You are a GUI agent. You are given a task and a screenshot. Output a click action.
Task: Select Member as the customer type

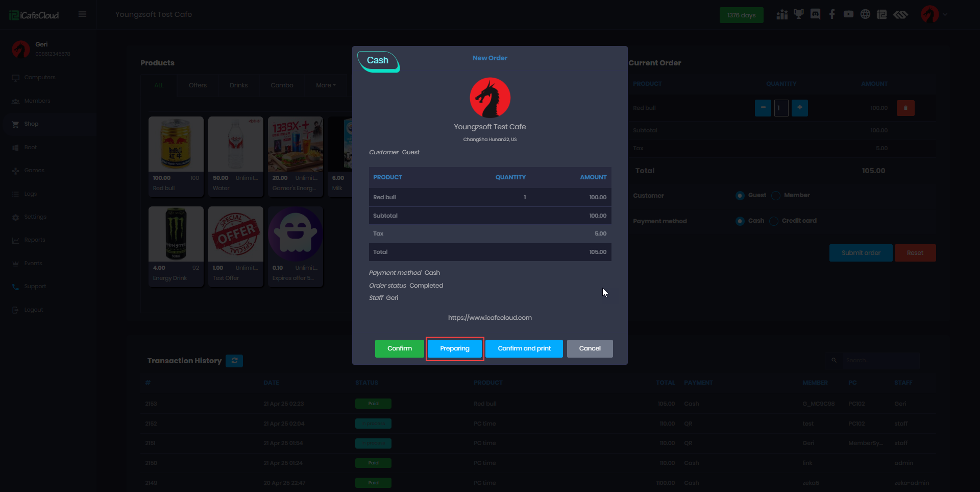(x=776, y=196)
